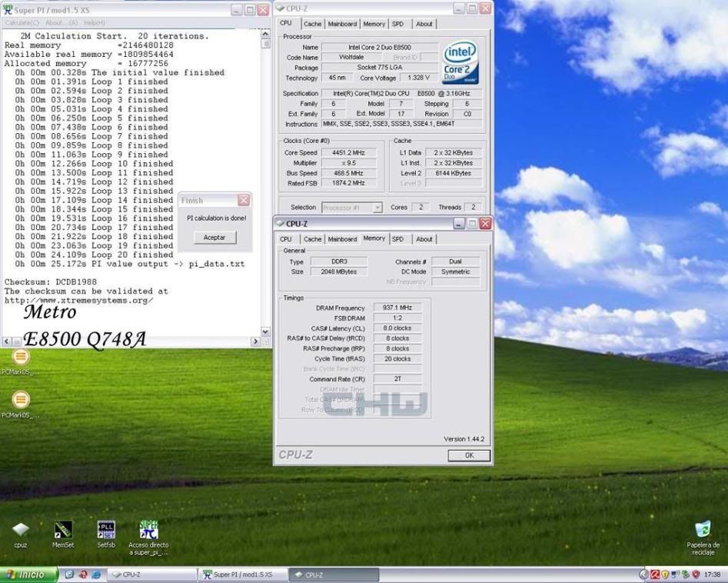Click the Intel Core 2 Duo logo
Viewport: 728px width, 583px height.
[x=460, y=63]
